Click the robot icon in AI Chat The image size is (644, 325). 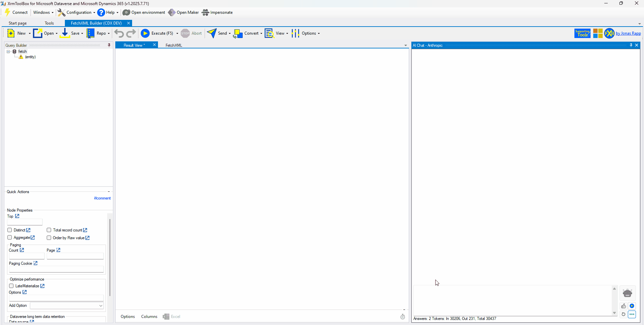[627, 293]
